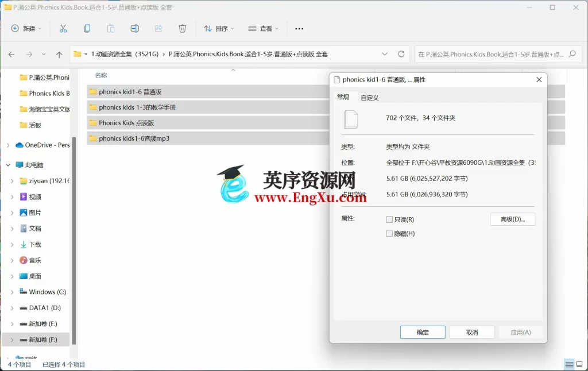Open the 新建 new item menu
The image size is (588, 371).
(x=26, y=29)
